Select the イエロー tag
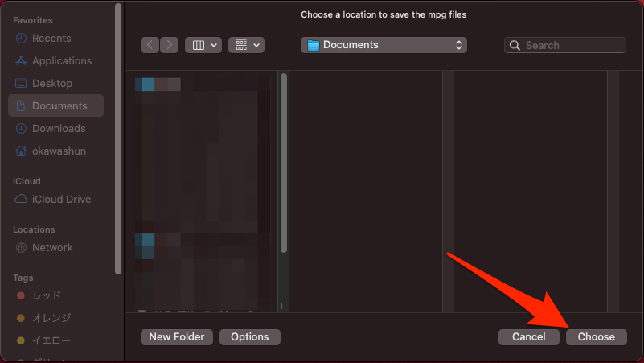644x363 pixels. point(55,340)
